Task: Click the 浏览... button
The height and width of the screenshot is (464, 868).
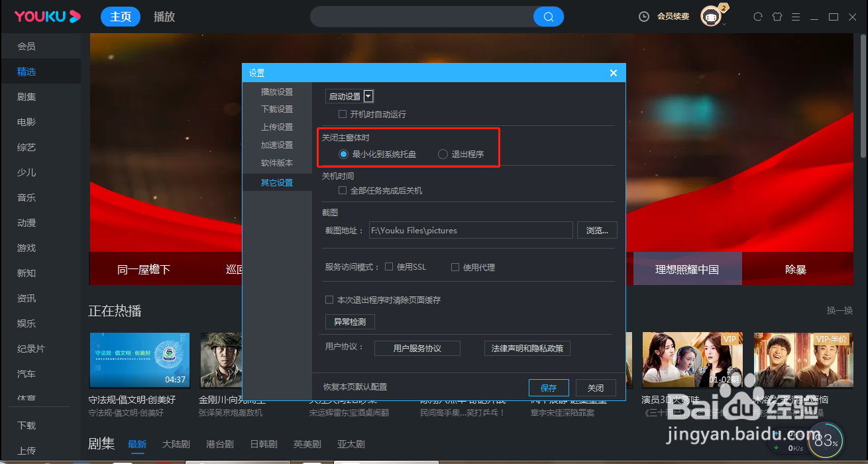Action: point(597,230)
